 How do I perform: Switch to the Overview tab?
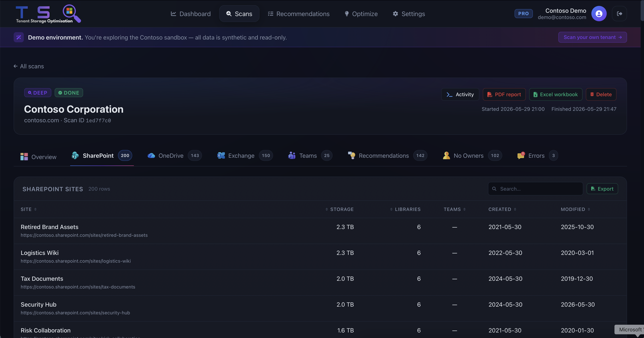click(x=39, y=157)
